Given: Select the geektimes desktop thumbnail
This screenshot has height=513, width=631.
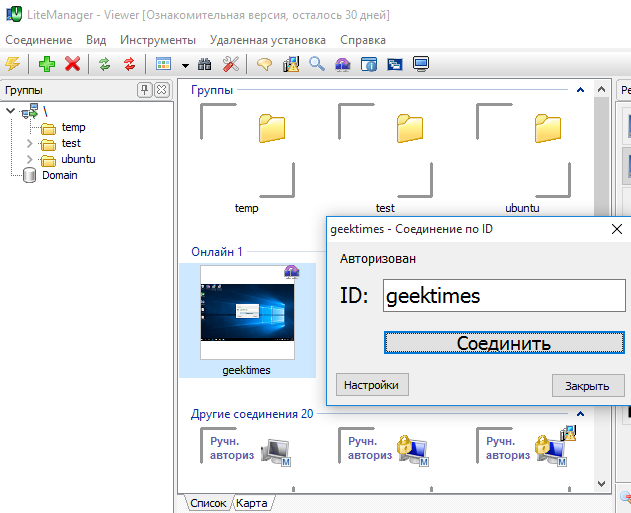Looking at the screenshot, I should pyautogui.click(x=247, y=312).
